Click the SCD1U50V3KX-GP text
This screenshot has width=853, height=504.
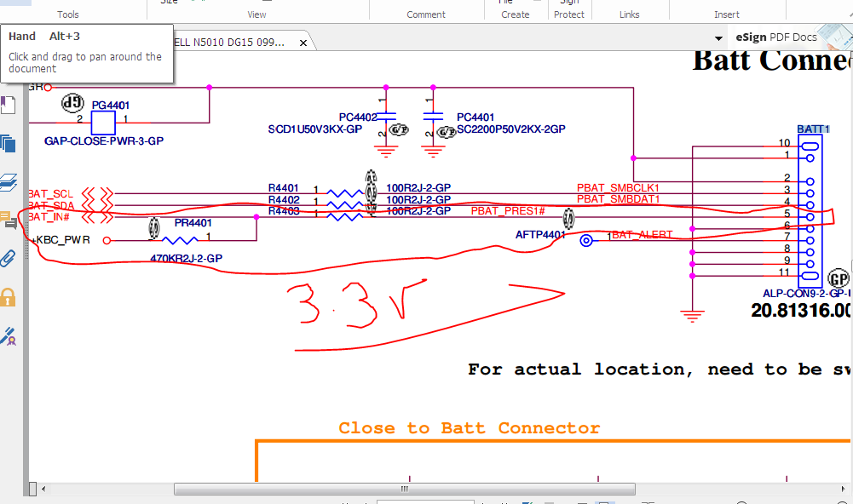[x=315, y=129]
